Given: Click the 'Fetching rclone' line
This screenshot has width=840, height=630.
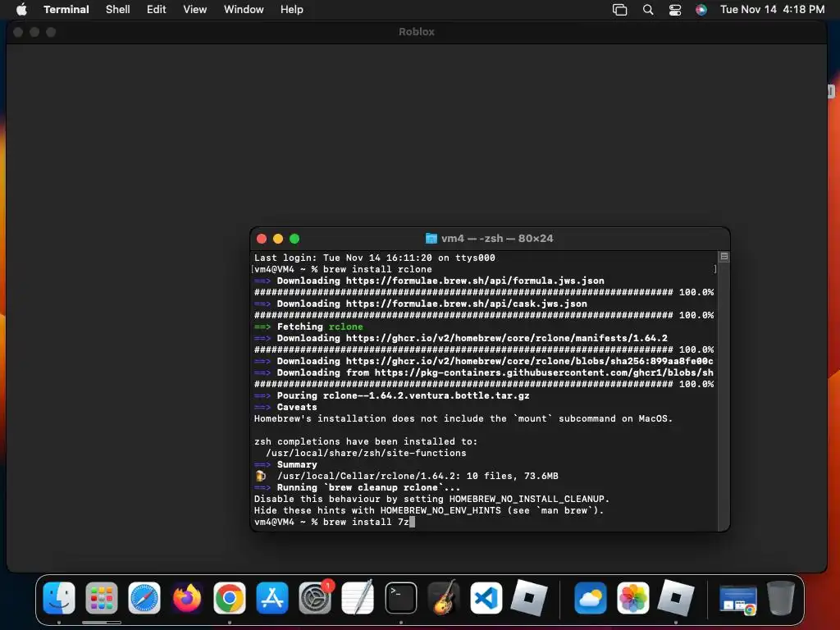Looking at the screenshot, I should point(308,326).
